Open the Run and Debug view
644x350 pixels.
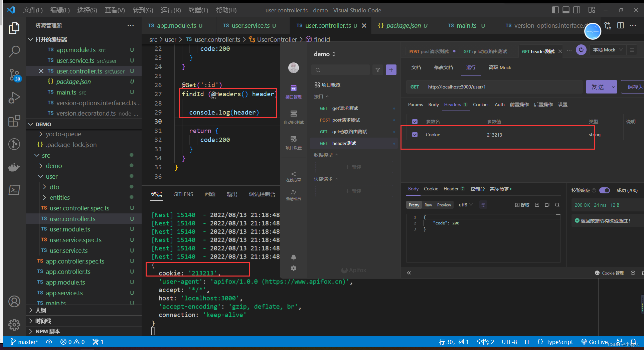[14, 98]
